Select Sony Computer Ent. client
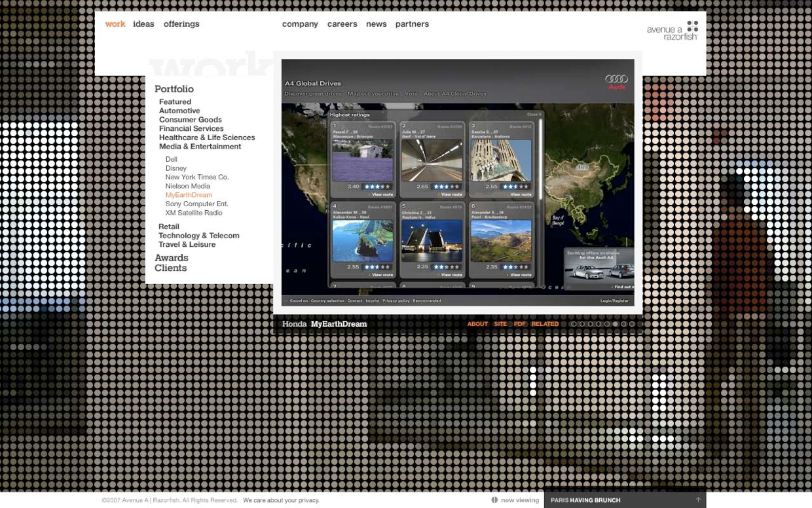Screen dimensions: 812x508 (x=197, y=204)
